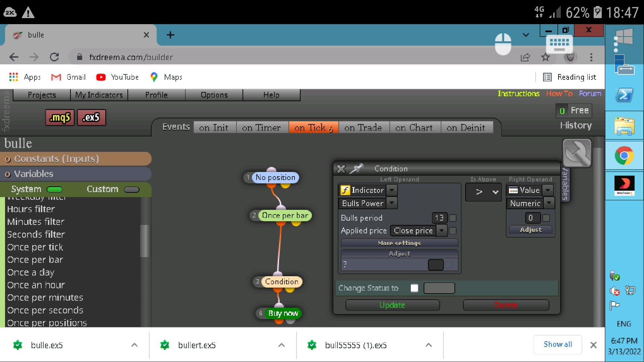The height and width of the screenshot is (362, 644).
Task: Open the Options menu
Action: pos(214,95)
